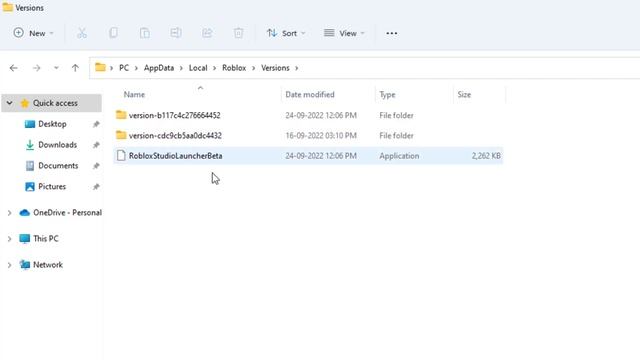
Task: Go forward with the right arrow
Action: pyautogui.click(x=36, y=68)
